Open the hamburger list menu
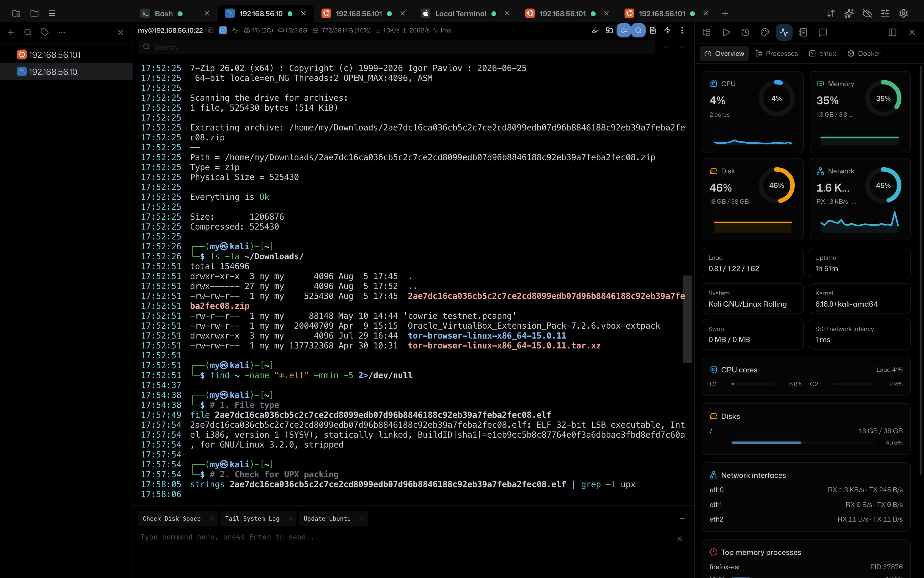The width and height of the screenshot is (924, 578). (x=52, y=13)
